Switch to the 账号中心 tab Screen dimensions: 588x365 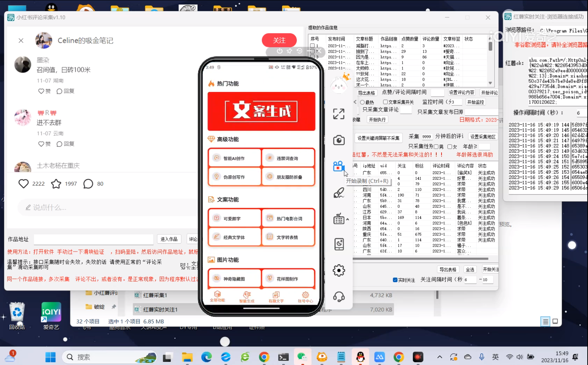305,297
